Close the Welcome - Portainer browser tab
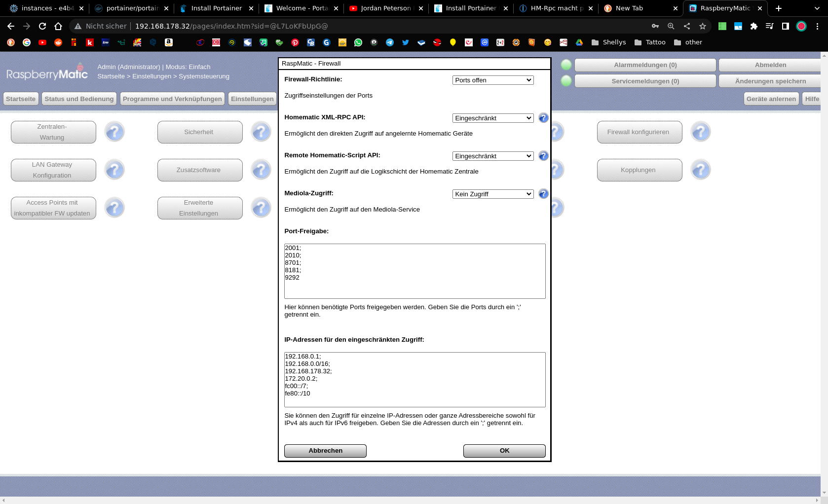This screenshot has height=504, width=828. [336, 8]
